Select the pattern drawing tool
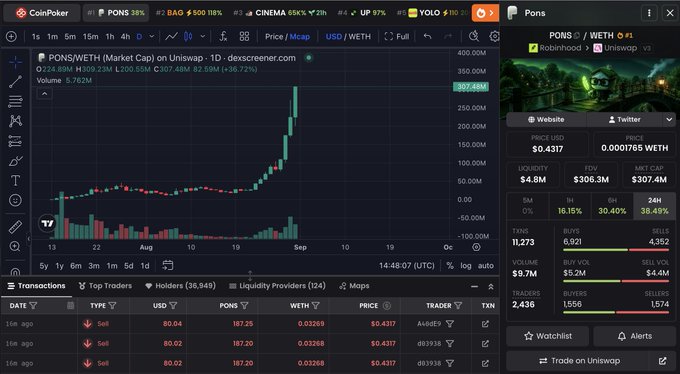The height and width of the screenshot is (374, 680). pos(15,121)
